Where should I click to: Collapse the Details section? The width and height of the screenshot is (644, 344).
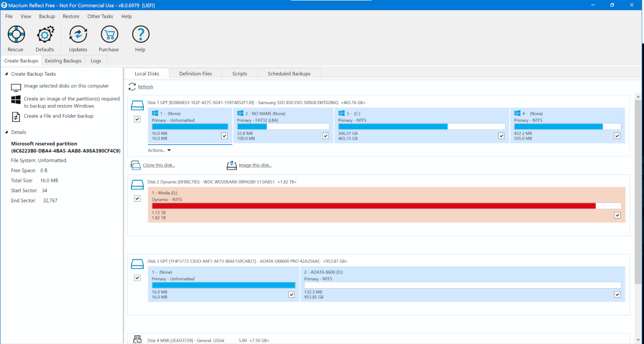6,132
